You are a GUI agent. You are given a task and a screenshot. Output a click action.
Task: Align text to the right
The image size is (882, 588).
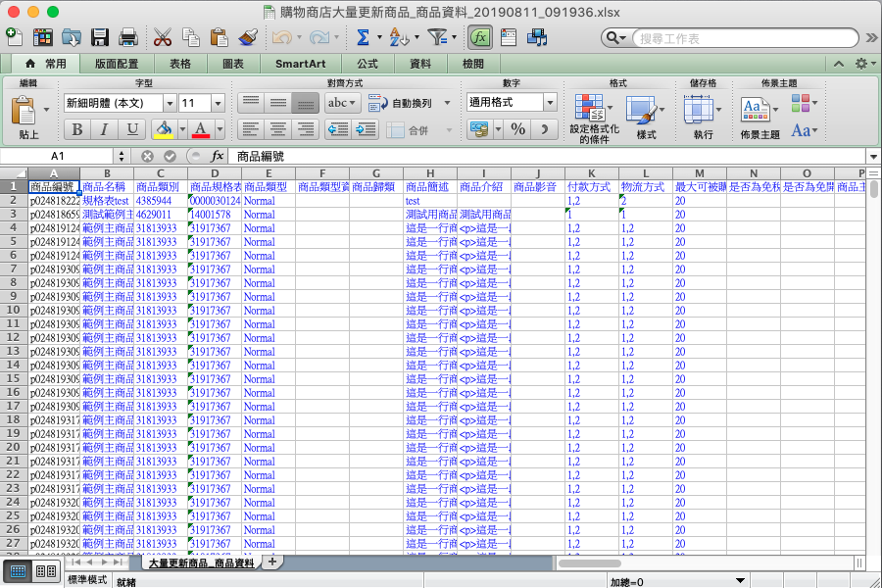(x=306, y=130)
